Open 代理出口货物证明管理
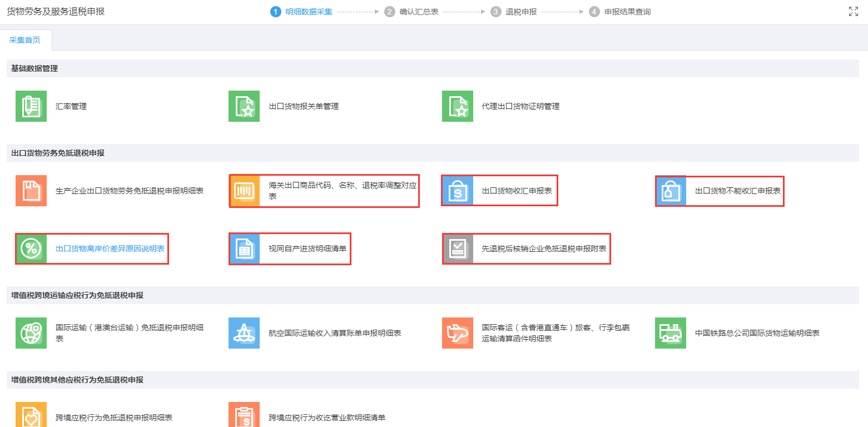Viewport: 868px width, 427px height. point(520,106)
